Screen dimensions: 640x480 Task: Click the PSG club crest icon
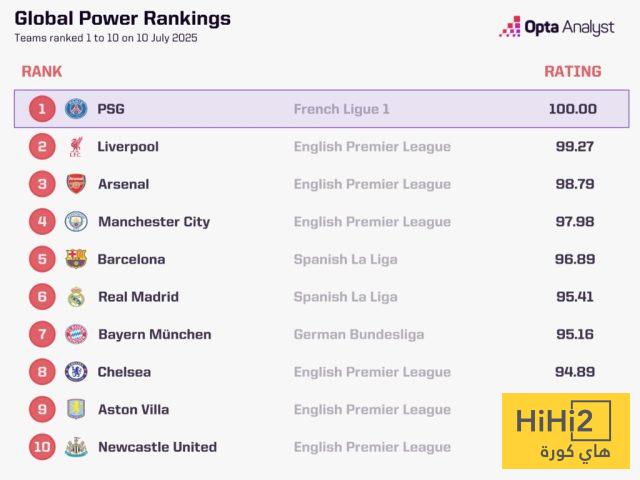pos(76,109)
